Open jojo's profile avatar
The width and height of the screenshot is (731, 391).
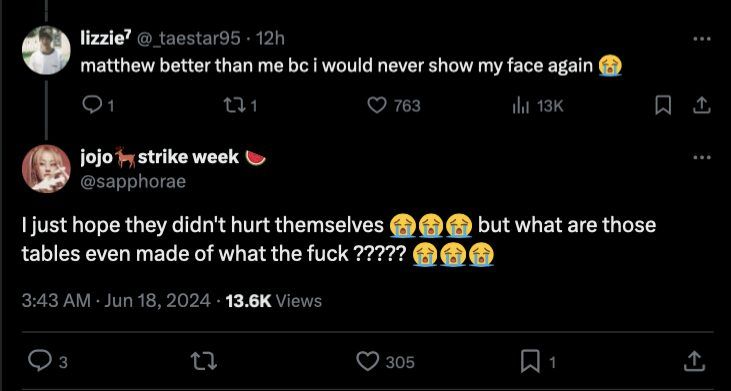[x=46, y=169]
